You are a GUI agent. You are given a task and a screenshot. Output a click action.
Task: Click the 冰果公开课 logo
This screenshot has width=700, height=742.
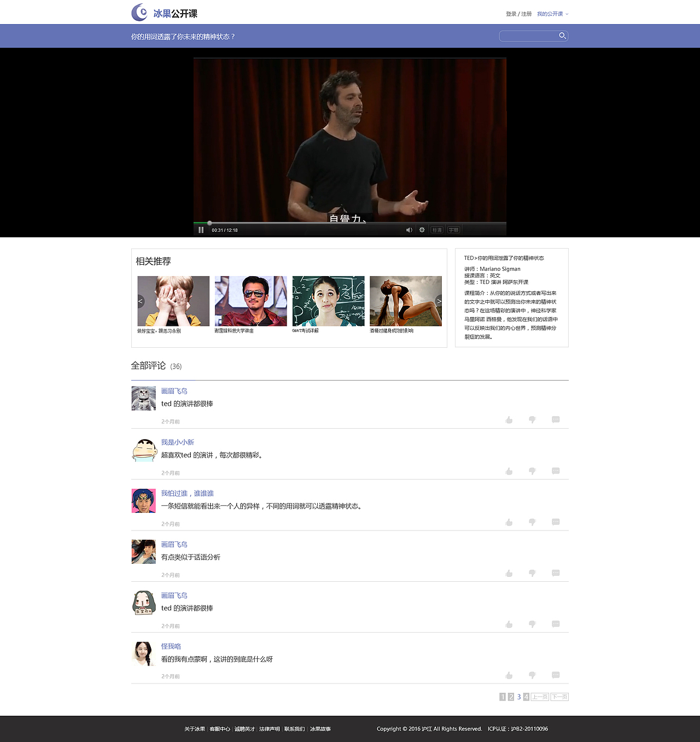pos(165,13)
